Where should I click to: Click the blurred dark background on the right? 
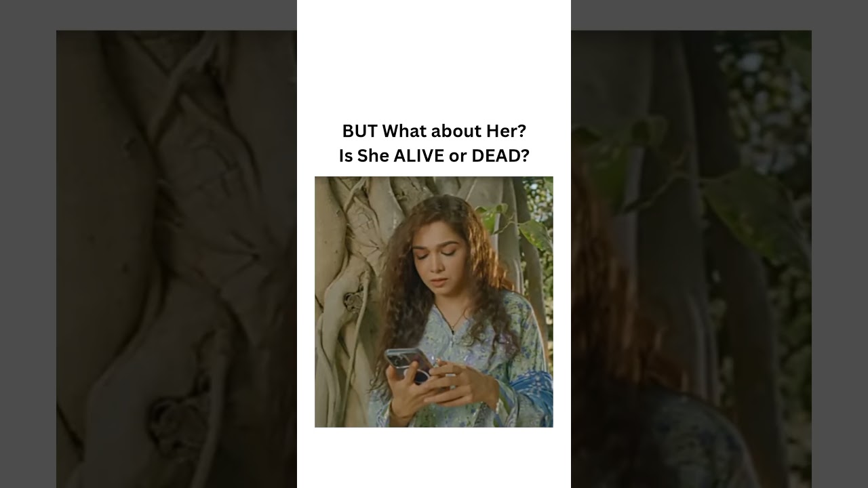tap(692, 258)
